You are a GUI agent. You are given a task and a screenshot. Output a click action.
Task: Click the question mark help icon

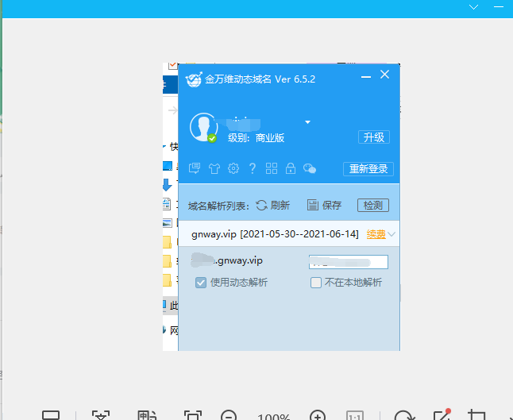[253, 168]
